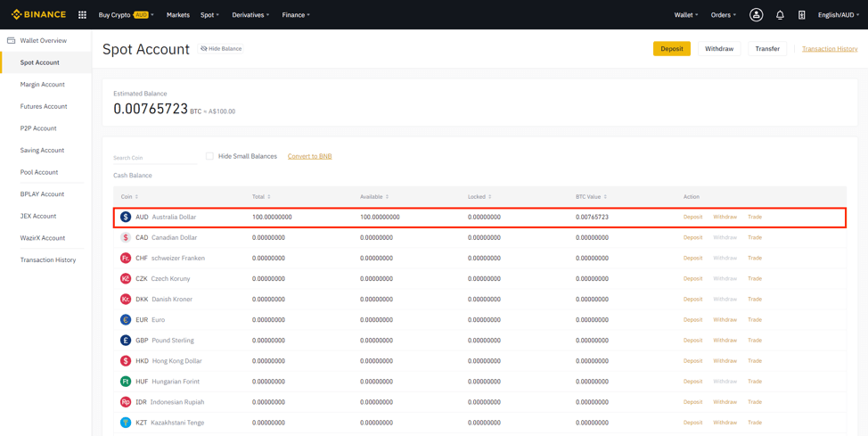Click the Binance logo
868x436 pixels.
(x=38, y=14)
